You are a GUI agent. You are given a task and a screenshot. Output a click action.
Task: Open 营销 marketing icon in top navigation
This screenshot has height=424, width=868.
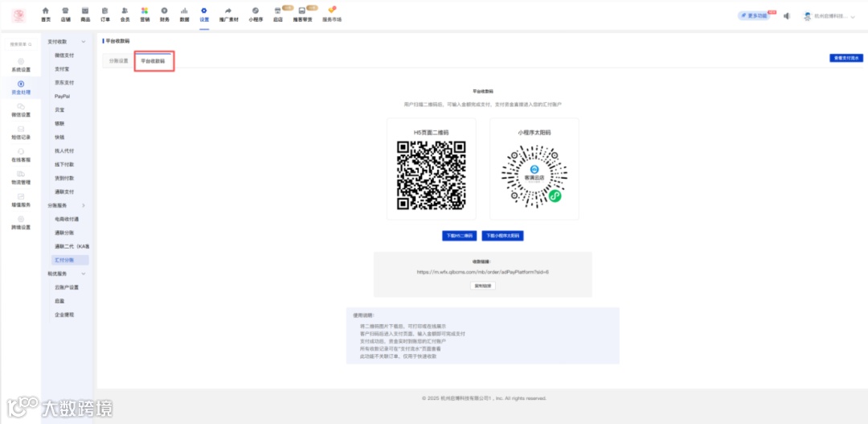click(x=145, y=10)
